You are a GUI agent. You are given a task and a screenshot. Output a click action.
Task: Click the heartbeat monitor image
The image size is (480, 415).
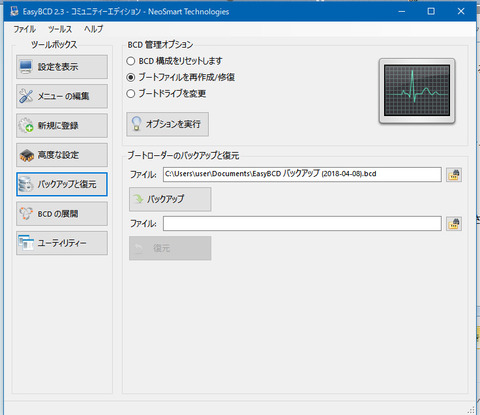point(417,91)
